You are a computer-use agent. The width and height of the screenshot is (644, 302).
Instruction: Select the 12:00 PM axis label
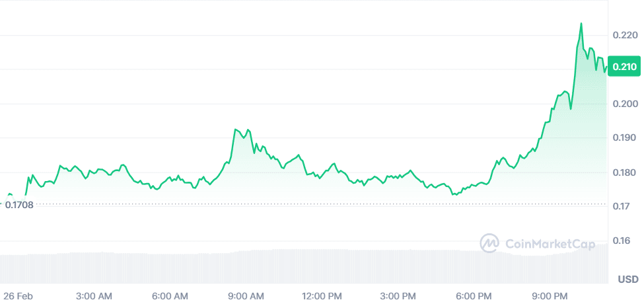point(324,294)
